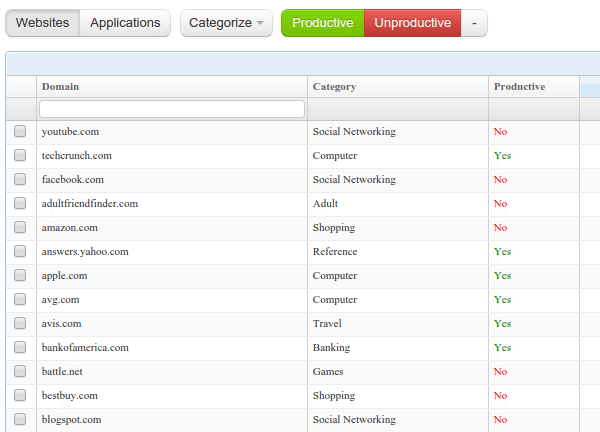
Task: Click No value in adultfriendfinder.com row
Action: tap(500, 204)
